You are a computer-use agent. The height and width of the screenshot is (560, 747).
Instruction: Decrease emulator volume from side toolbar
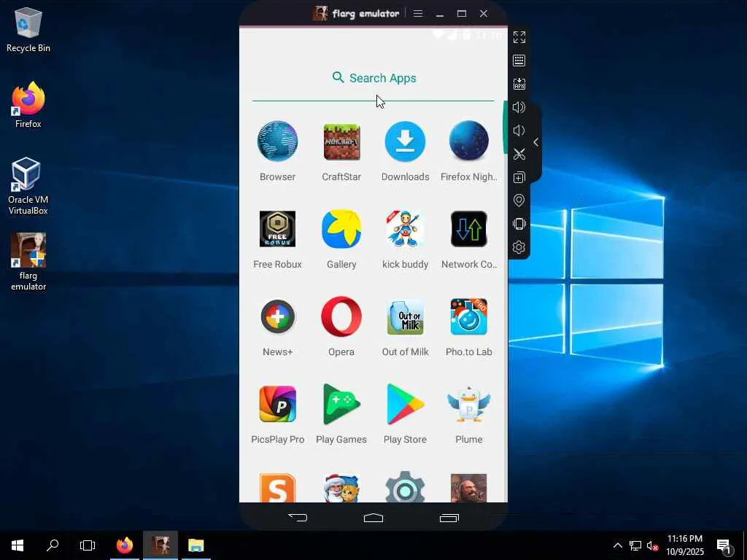(x=519, y=131)
